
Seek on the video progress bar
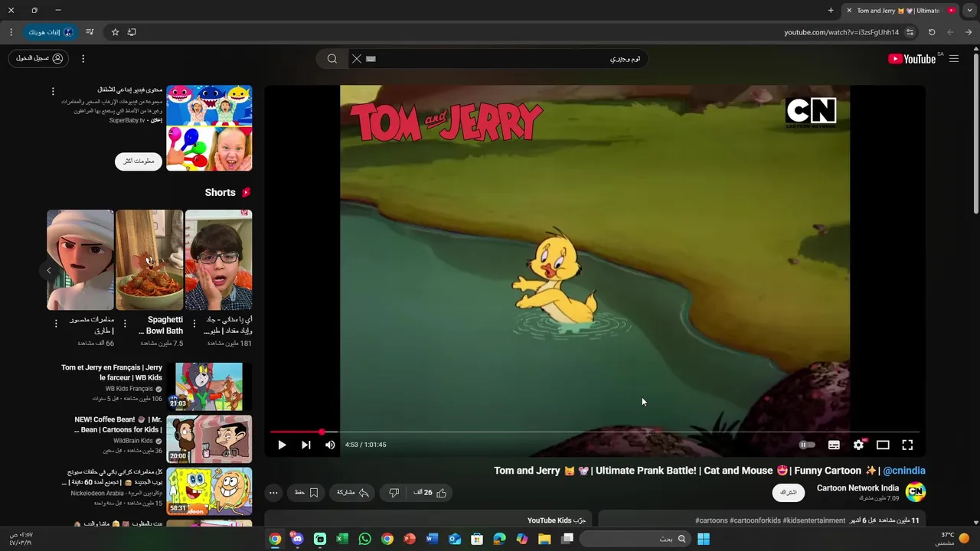(594, 432)
